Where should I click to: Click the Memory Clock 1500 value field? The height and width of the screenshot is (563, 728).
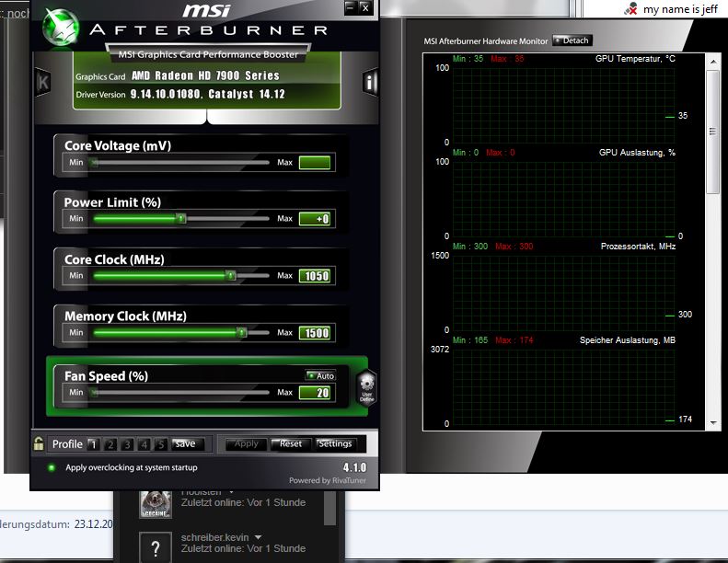[x=315, y=332]
